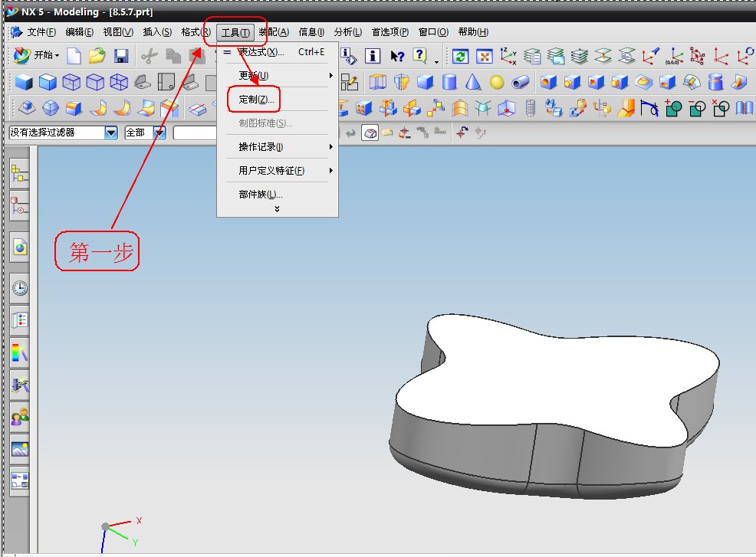Open the 文件(F) menu
This screenshot has width=756, height=557.
(x=41, y=32)
